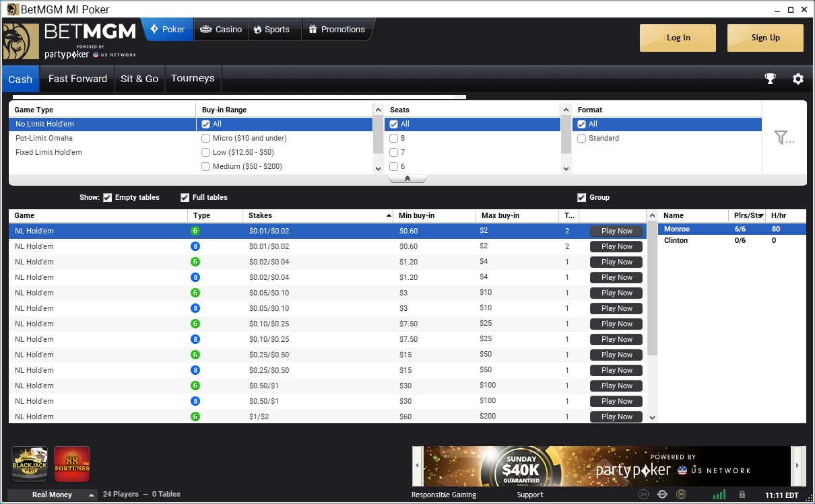Check the Micro ($10 and under) filter
This screenshot has height=504, width=815.
pos(206,138)
